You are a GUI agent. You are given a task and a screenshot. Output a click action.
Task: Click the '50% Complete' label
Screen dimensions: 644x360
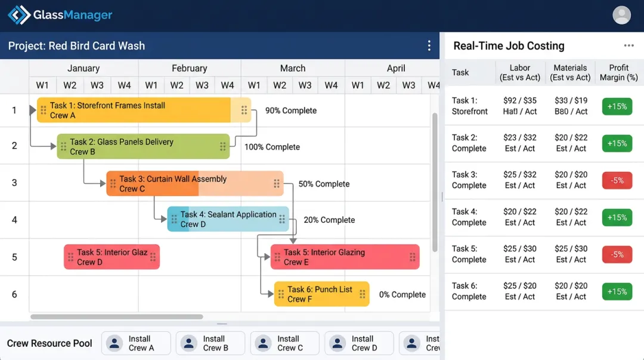tap(324, 184)
